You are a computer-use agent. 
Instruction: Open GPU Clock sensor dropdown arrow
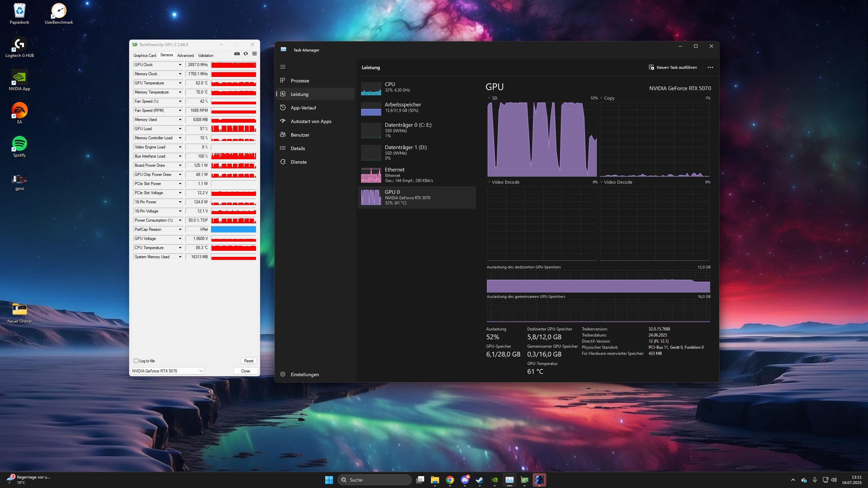[x=180, y=65]
